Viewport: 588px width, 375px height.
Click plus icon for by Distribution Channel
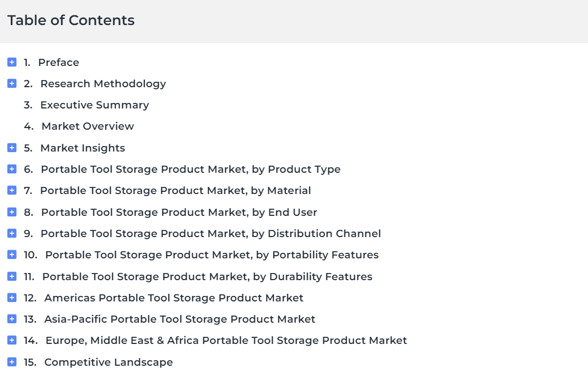(x=11, y=233)
